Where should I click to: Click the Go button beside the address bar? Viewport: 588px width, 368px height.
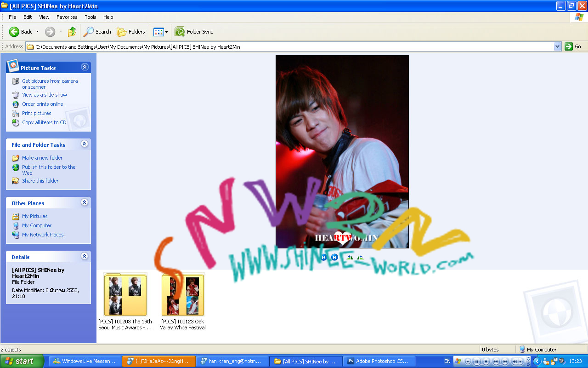pyautogui.click(x=573, y=46)
